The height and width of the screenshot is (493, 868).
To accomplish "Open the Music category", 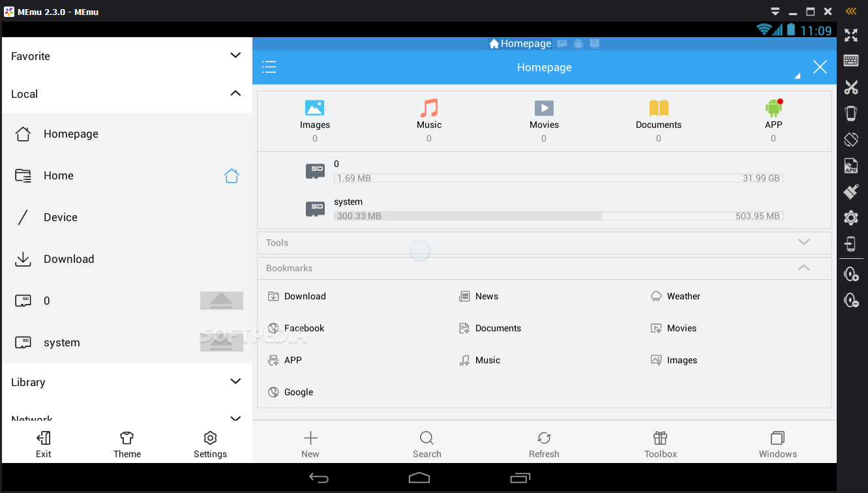I will [x=429, y=120].
